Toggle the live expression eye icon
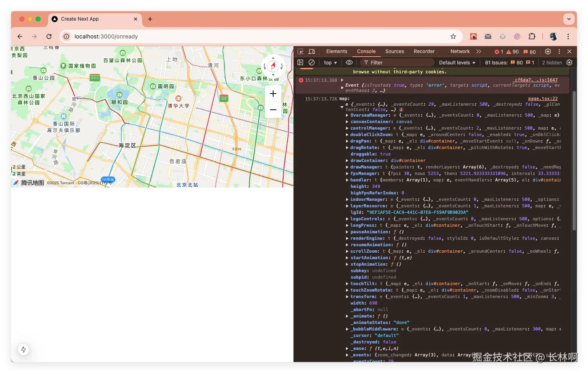The image size is (588, 373). click(x=349, y=62)
